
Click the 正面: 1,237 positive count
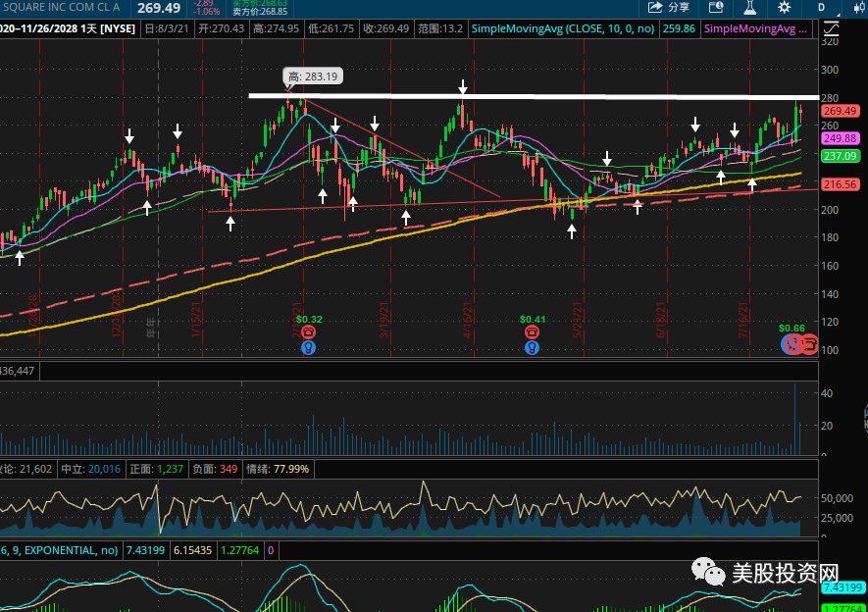coord(157,469)
